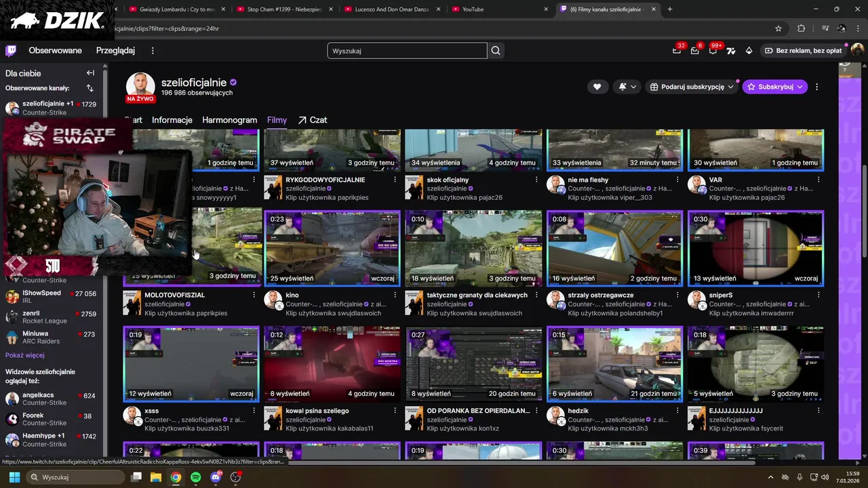Image resolution: width=868 pixels, height=488 pixels.
Task: Open notification bell settings dropdown
Action: 627,87
